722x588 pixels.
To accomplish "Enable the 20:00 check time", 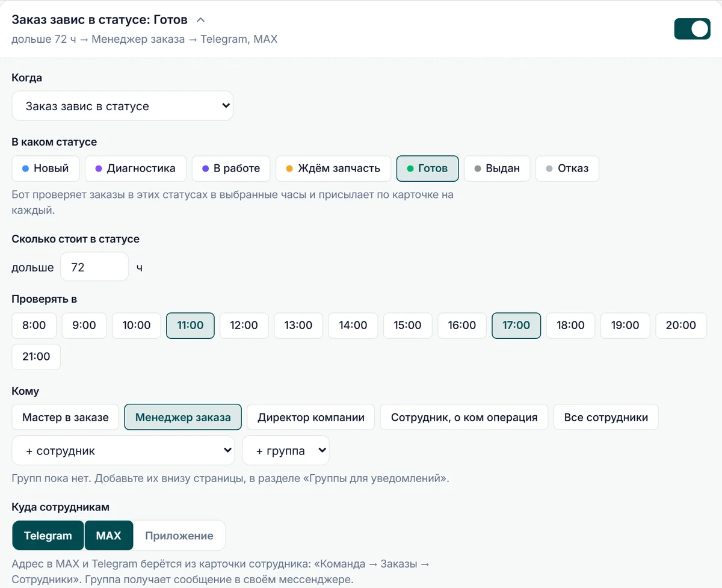I will 681,326.
